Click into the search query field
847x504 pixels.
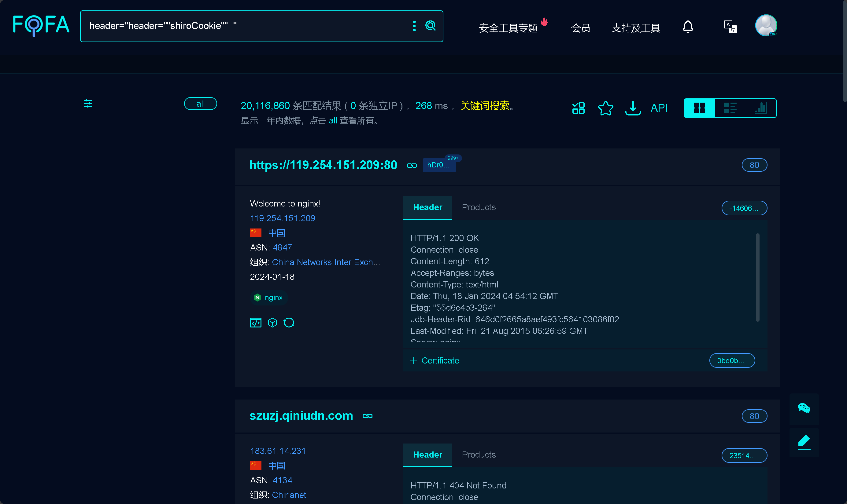[x=238, y=26]
